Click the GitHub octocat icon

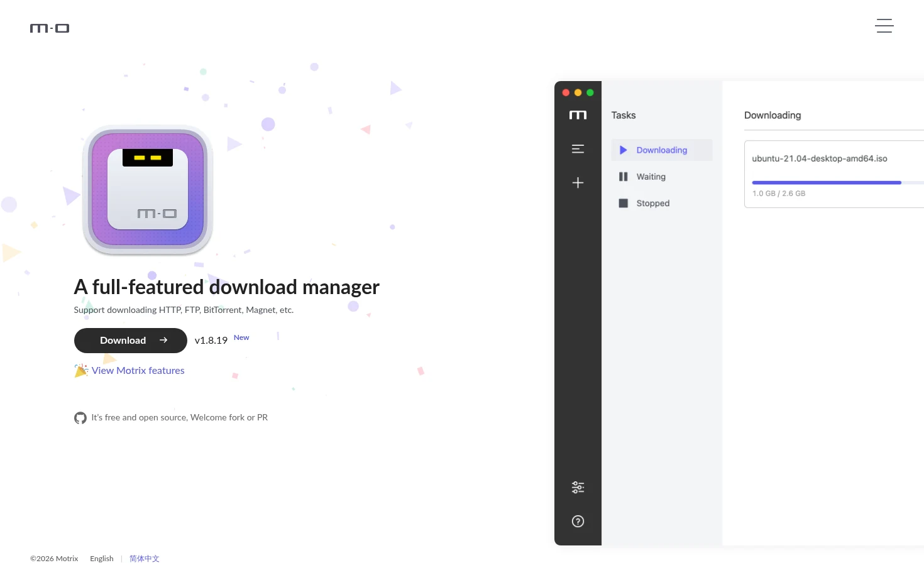point(80,418)
